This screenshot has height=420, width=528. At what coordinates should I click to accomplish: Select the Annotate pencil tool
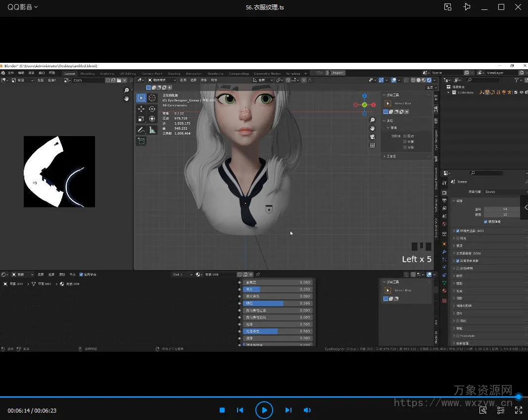click(x=141, y=130)
